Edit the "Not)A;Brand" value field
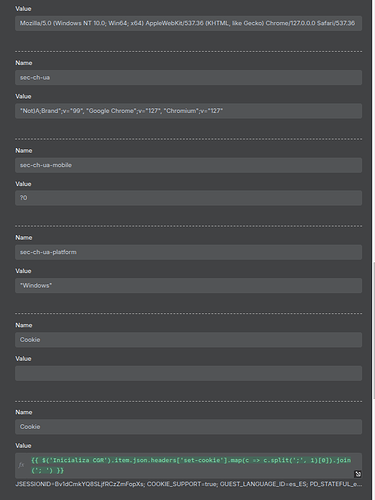The width and height of the screenshot is (375, 500). [188, 111]
